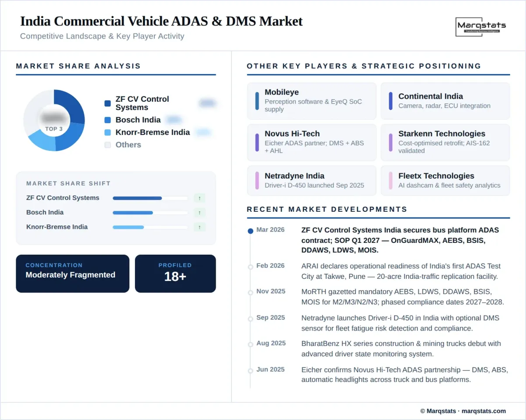The width and height of the screenshot is (526, 420).
Task: Click the 'Market Share Analysis' heading
Action: pyautogui.click(x=78, y=66)
